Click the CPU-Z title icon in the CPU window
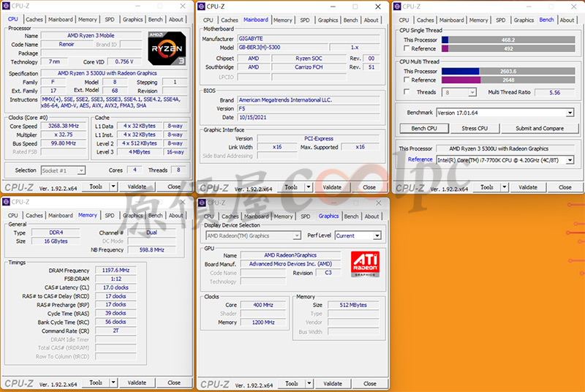The image size is (585, 392). (x=7, y=6)
